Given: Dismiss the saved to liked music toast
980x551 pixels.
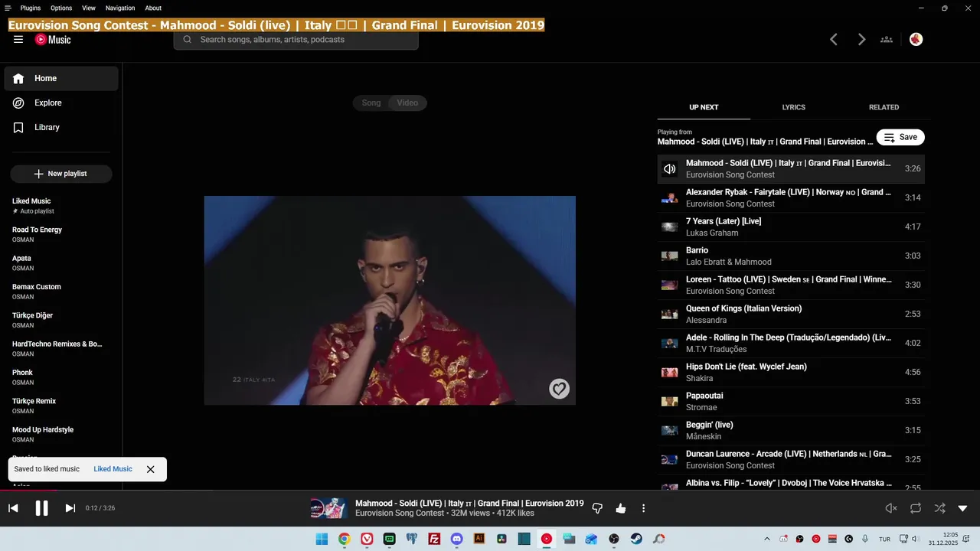Looking at the screenshot, I should pos(151,469).
